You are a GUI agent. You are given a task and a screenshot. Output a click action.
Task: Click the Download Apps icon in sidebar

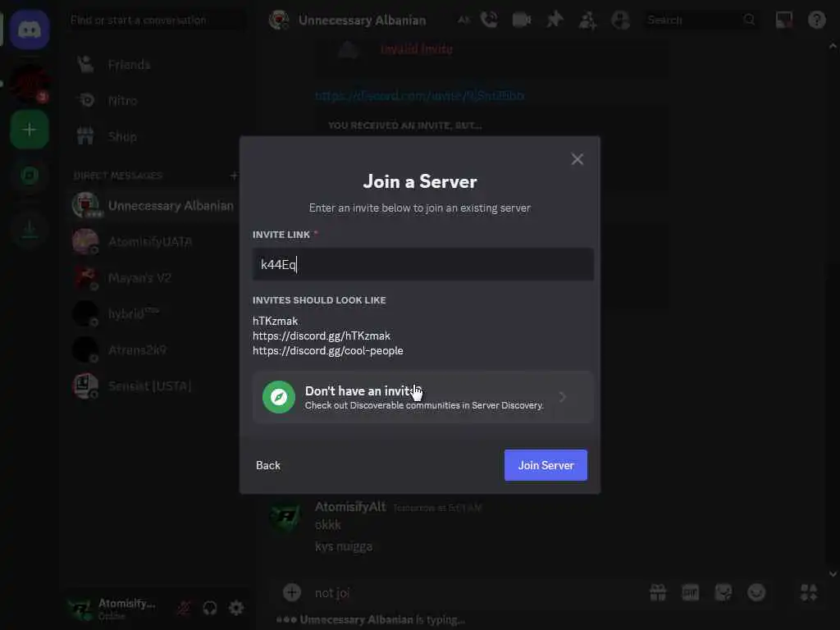30,230
